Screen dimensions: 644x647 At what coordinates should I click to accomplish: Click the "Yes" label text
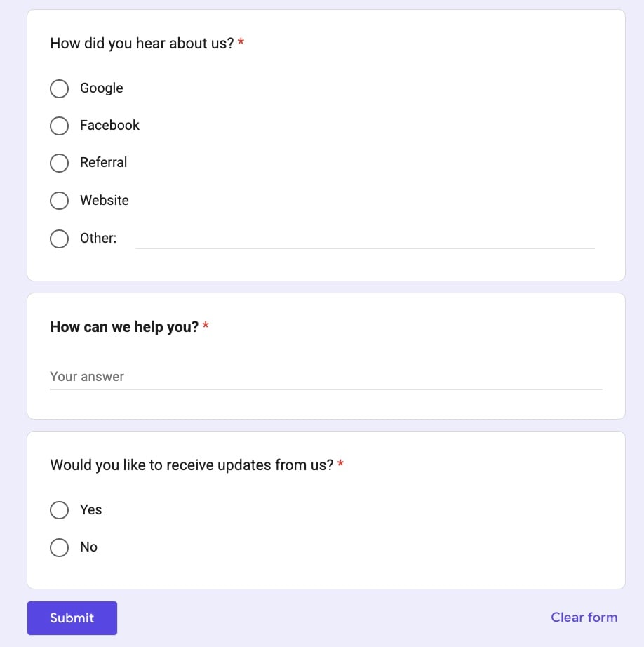click(90, 509)
